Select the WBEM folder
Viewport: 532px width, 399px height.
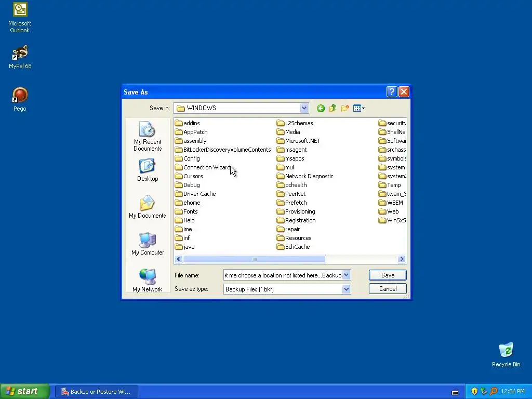[x=391, y=203]
